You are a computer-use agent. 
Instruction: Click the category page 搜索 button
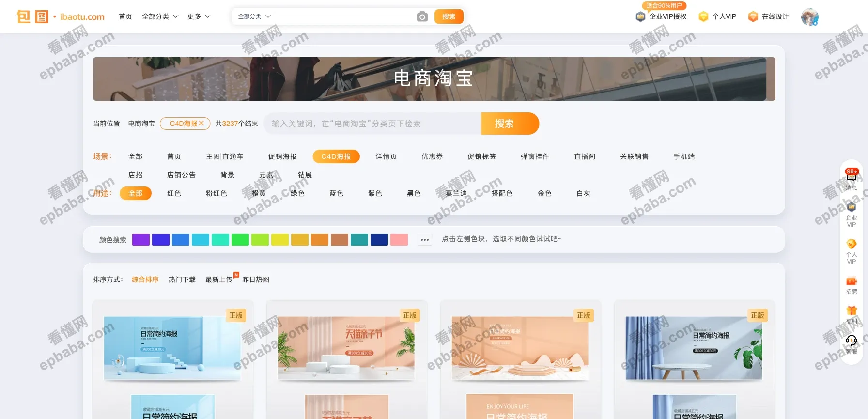coord(510,124)
